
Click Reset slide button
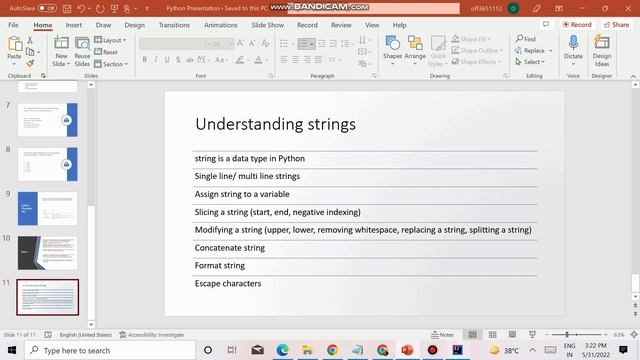(x=106, y=52)
